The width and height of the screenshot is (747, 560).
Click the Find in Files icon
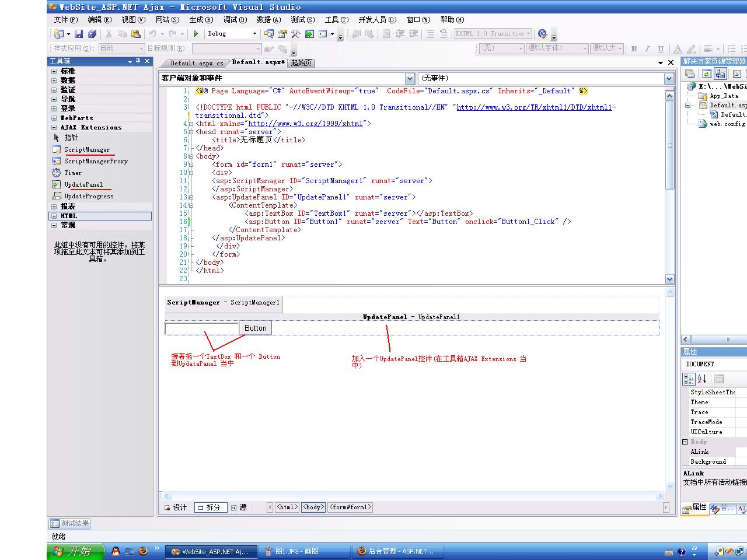pyautogui.click(x=269, y=34)
